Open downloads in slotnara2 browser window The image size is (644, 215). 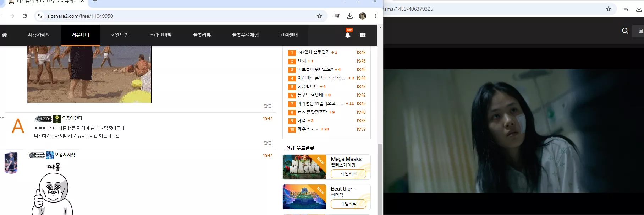(350, 16)
